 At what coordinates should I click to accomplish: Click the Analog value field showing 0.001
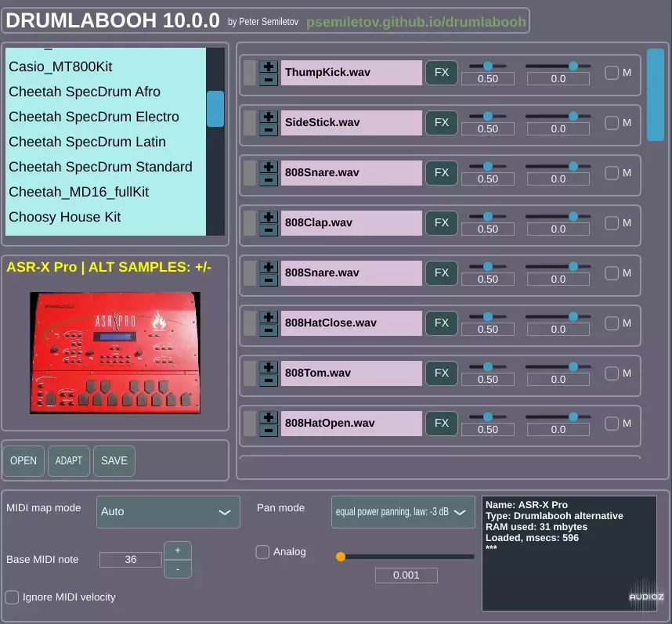point(406,575)
